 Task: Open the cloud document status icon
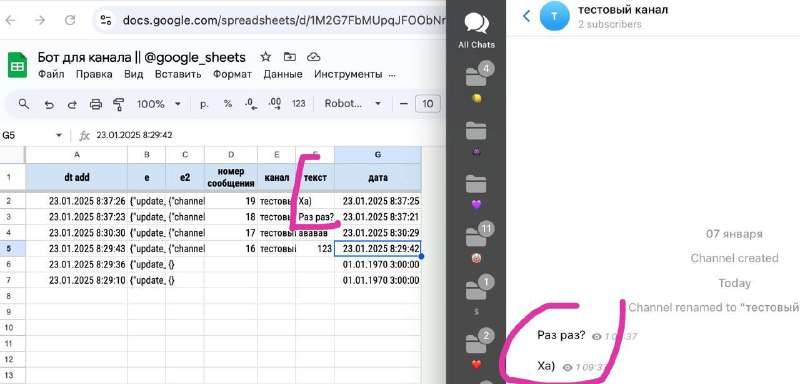tap(314, 57)
